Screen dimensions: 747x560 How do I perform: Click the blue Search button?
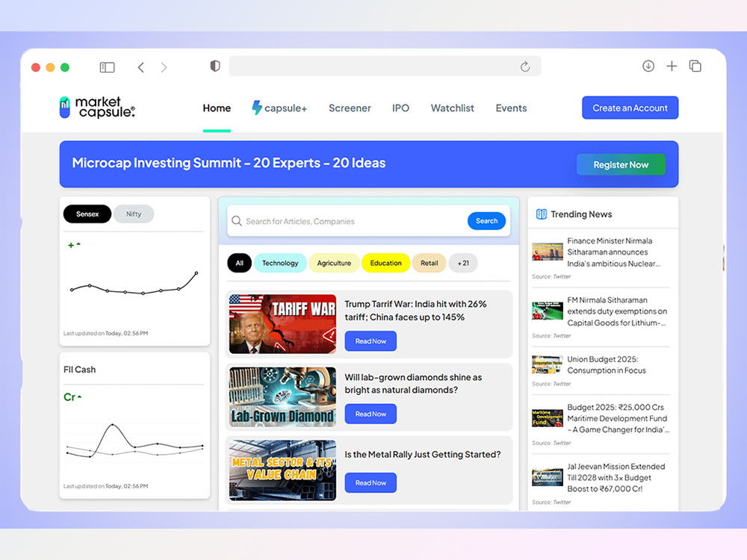(486, 221)
